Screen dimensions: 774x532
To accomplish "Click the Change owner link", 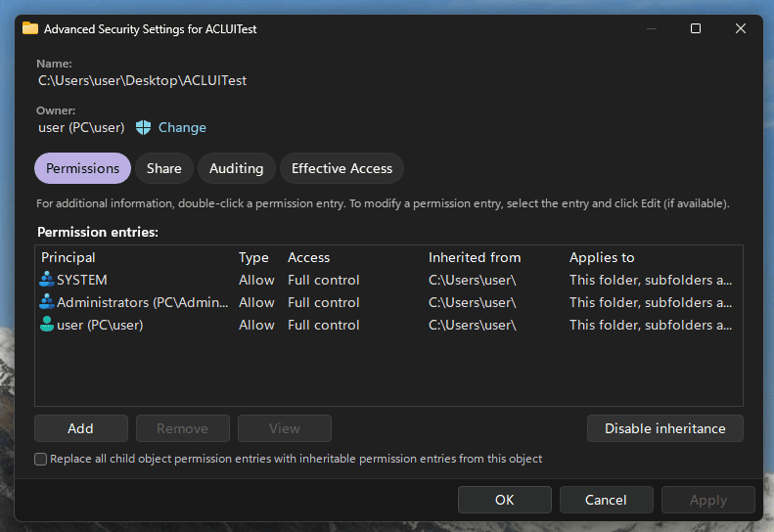I will click(x=182, y=127).
